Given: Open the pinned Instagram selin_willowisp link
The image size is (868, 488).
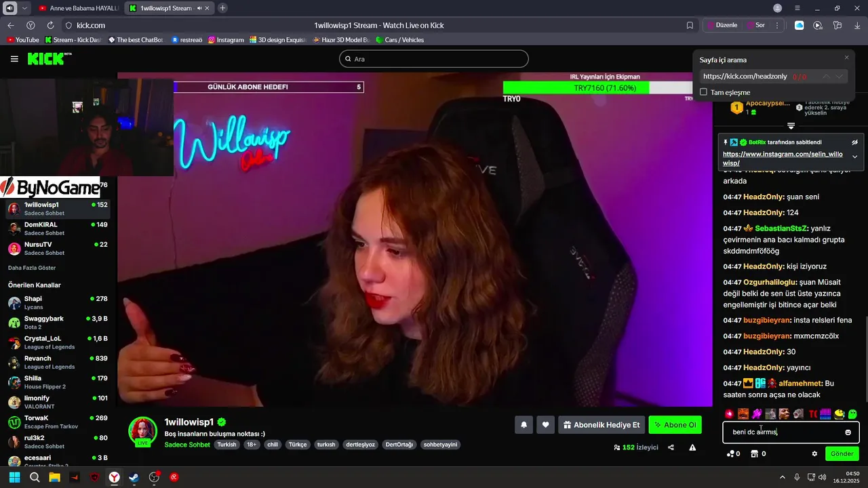Looking at the screenshot, I should tap(781, 159).
